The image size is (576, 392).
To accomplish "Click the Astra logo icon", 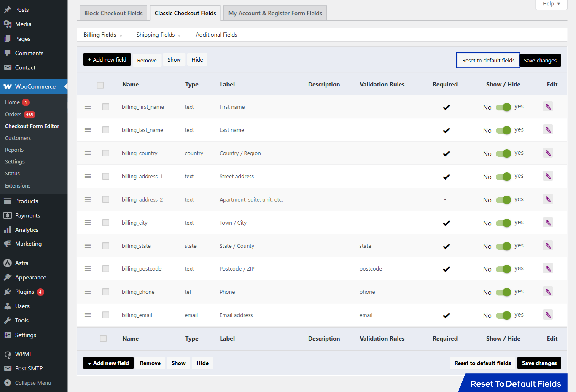I will click(8, 263).
